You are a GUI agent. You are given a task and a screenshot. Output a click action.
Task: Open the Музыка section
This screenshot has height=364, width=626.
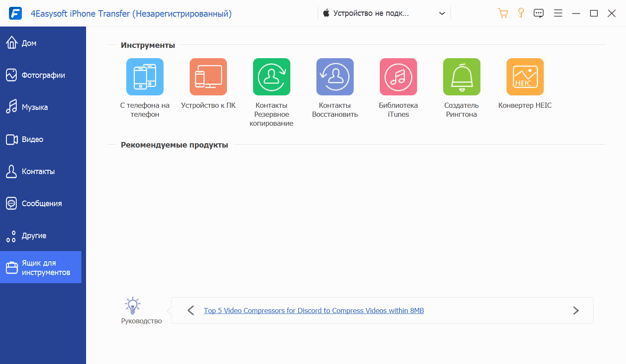pos(41,107)
